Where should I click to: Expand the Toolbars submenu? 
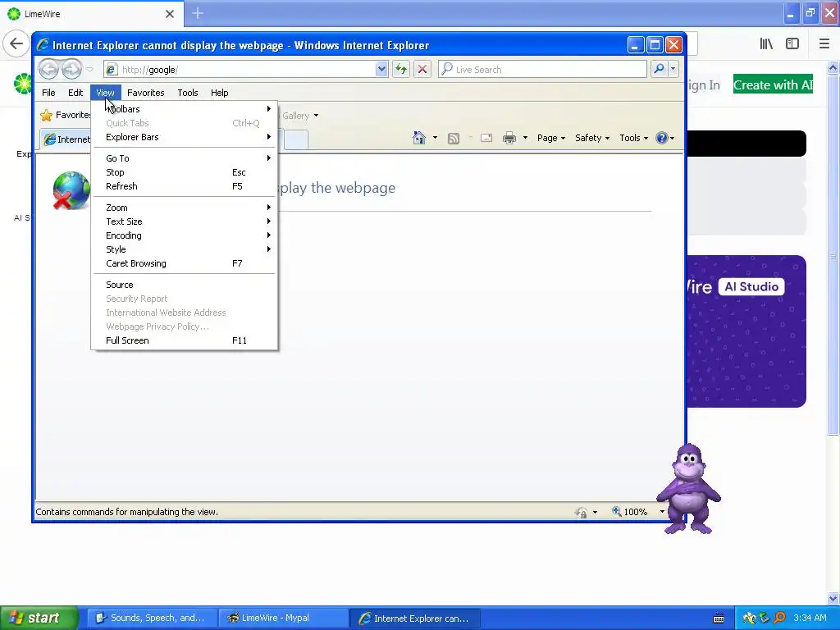(x=185, y=109)
